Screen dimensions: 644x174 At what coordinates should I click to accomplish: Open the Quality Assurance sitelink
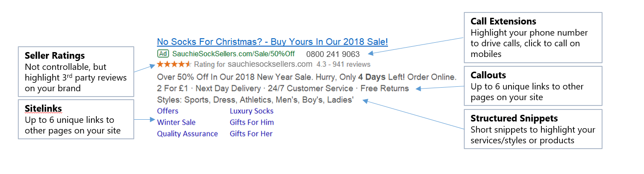tap(187, 134)
